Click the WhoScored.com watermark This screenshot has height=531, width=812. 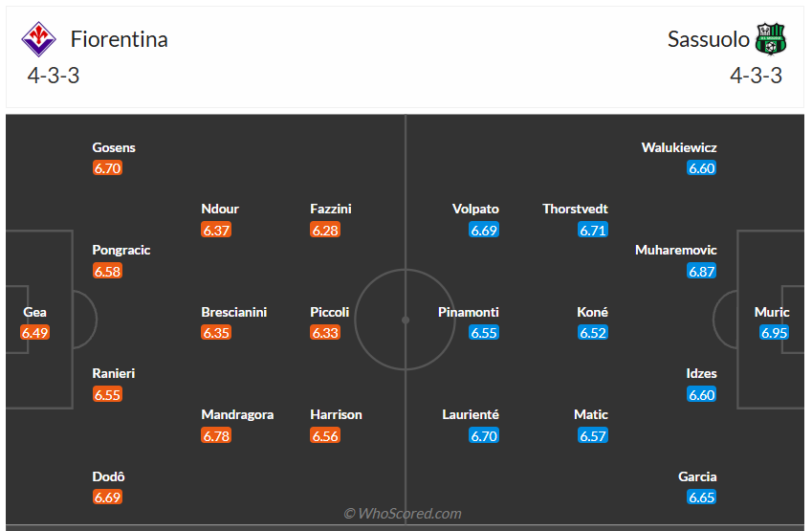403,514
